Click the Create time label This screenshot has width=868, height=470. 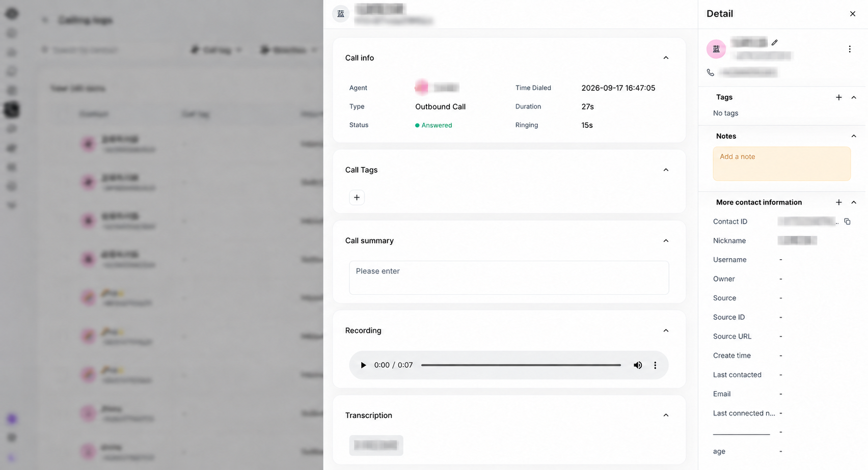[732, 355]
